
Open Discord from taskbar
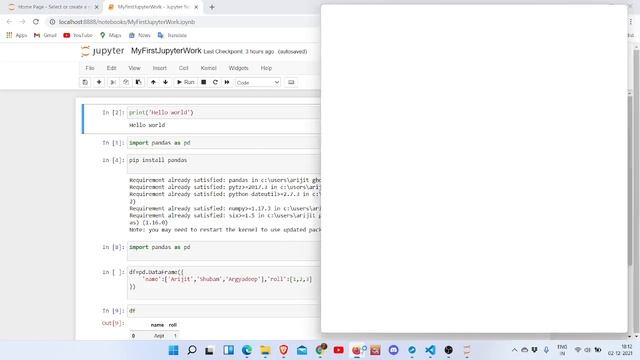pos(393,350)
